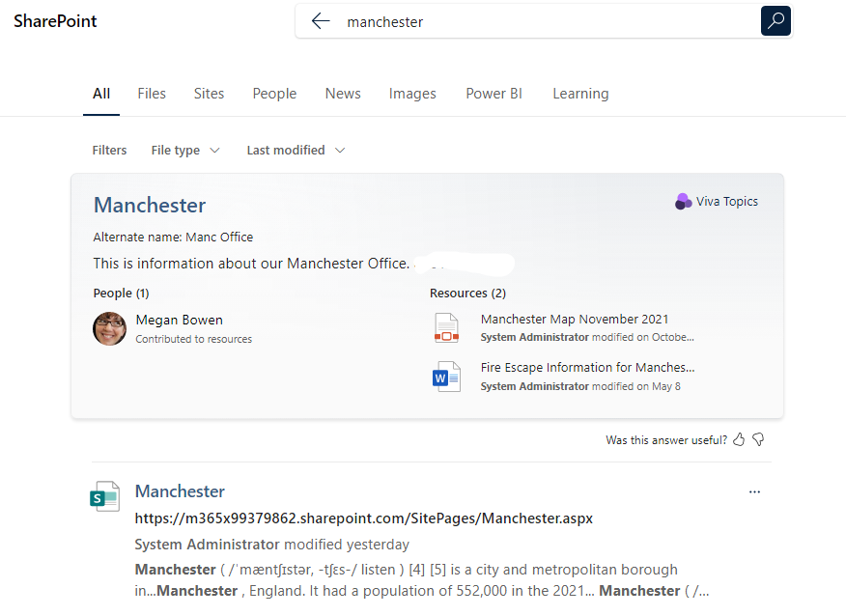This screenshot has width=846, height=616.
Task: Click the Filters label
Action: (109, 150)
